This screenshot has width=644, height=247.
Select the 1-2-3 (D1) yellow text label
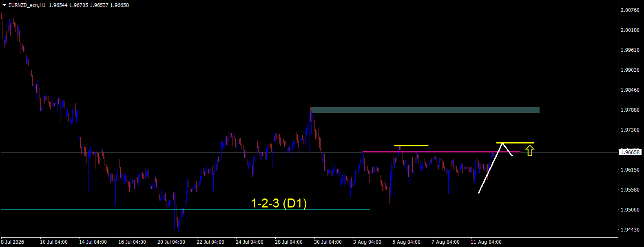279,203
